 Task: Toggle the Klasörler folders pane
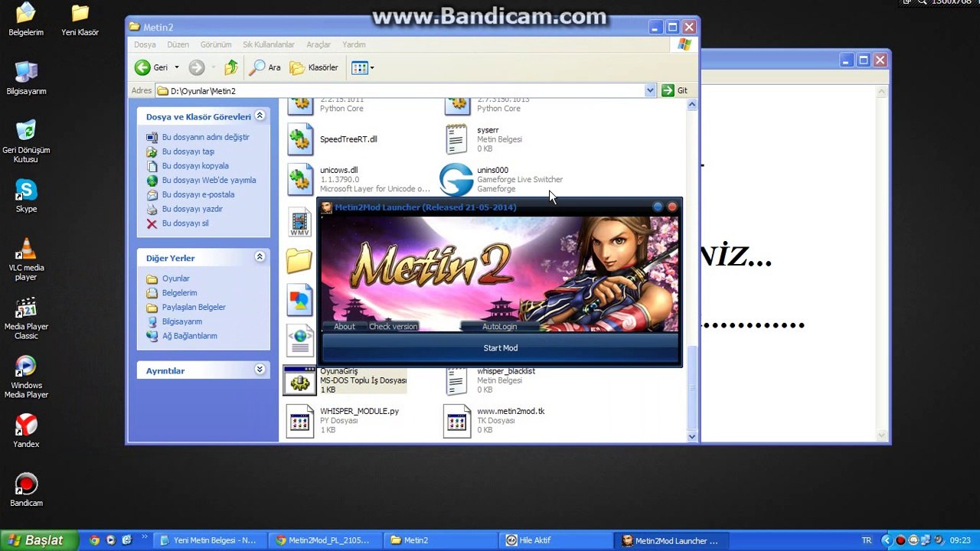(x=314, y=67)
